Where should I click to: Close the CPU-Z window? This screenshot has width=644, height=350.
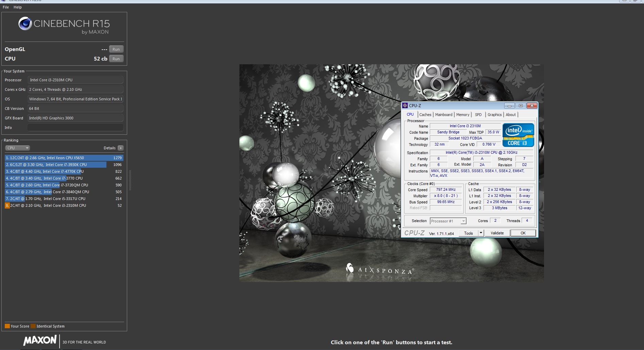click(x=532, y=106)
